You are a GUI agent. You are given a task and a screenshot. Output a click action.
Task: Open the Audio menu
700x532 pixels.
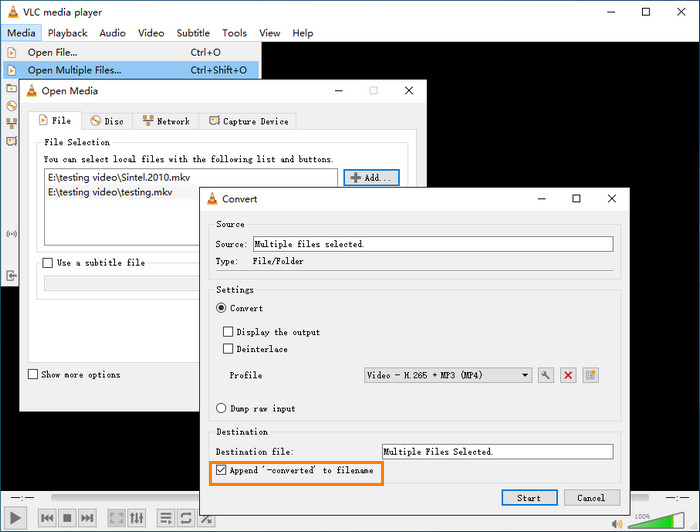112,33
